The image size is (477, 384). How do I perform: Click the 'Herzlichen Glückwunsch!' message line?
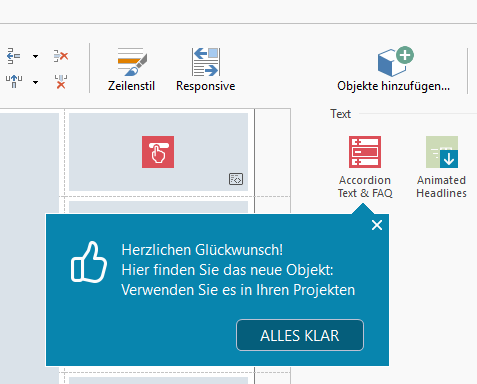point(202,250)
